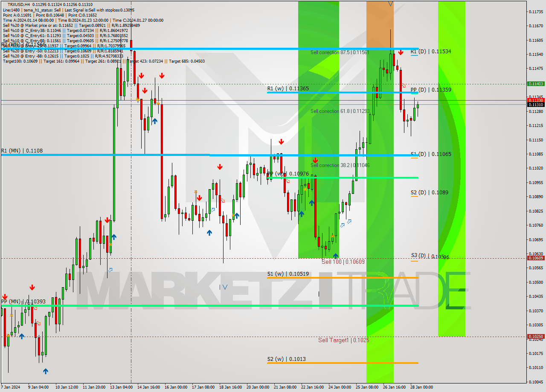Screen dimensions: 546x392
Task: Click Sell correction 38.2 | 0.11046 text
Action: [x=340, y=165]
